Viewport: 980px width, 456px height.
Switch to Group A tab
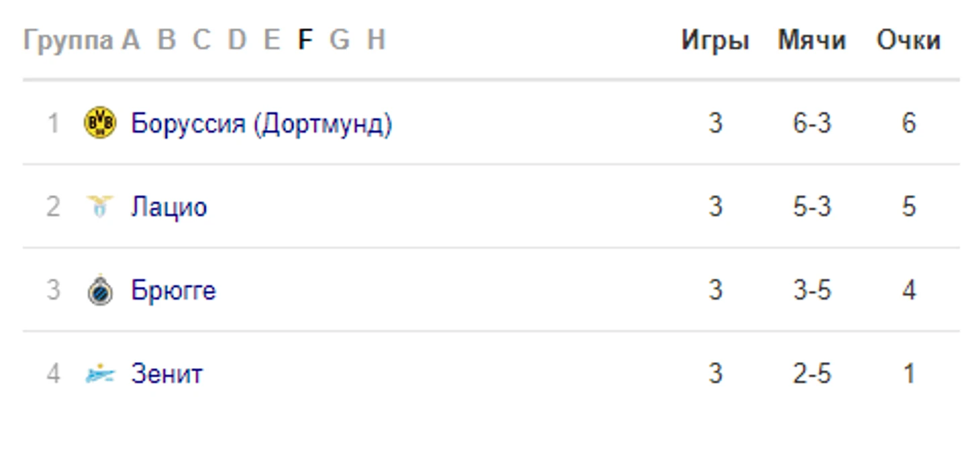pyautogui.click(x=130, y=41)
